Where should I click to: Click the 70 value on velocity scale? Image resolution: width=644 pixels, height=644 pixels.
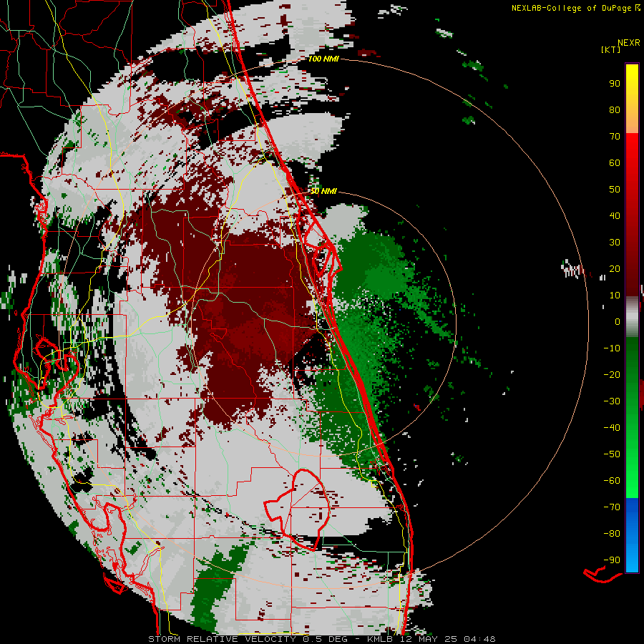tap(615, 137)
